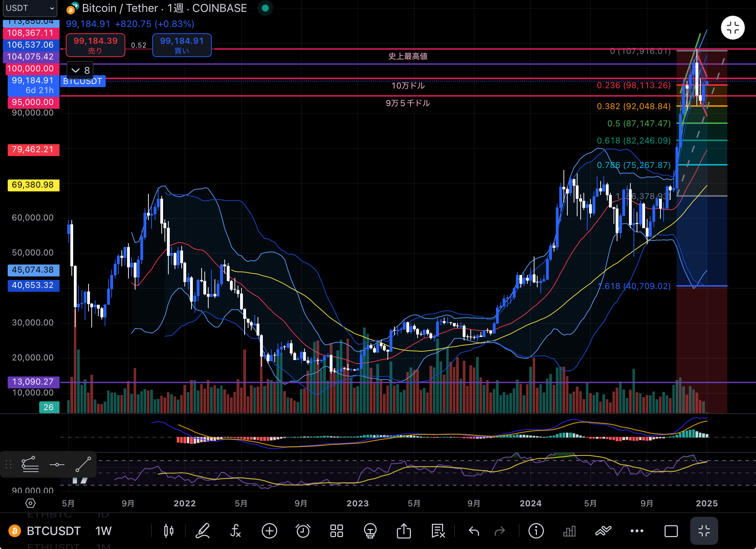Click the blue buy button 99,184.91
The width and height of the screenshot is (756, 549).
[182, 45]
